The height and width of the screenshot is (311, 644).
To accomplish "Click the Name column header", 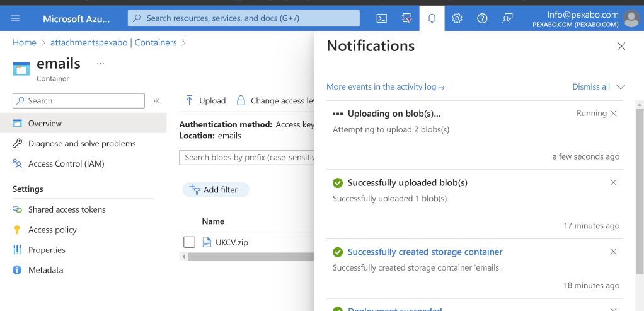I will coord(213,221).
